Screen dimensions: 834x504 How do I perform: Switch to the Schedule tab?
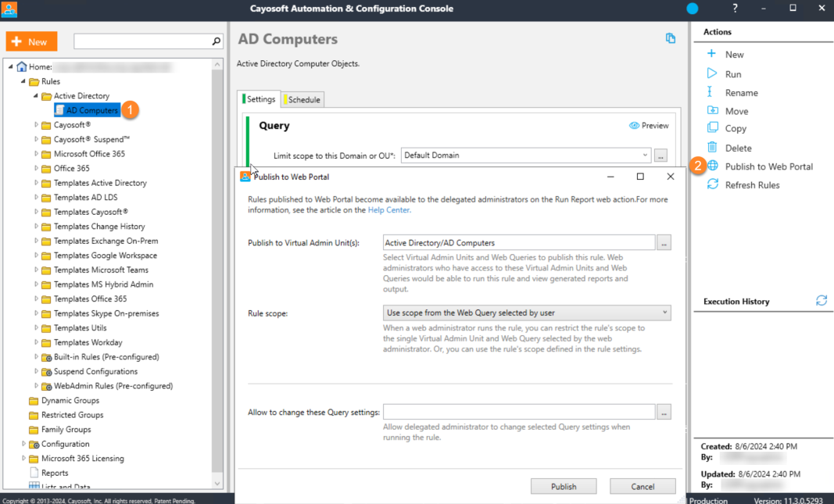pyautogui.click(x=302, y=99)
